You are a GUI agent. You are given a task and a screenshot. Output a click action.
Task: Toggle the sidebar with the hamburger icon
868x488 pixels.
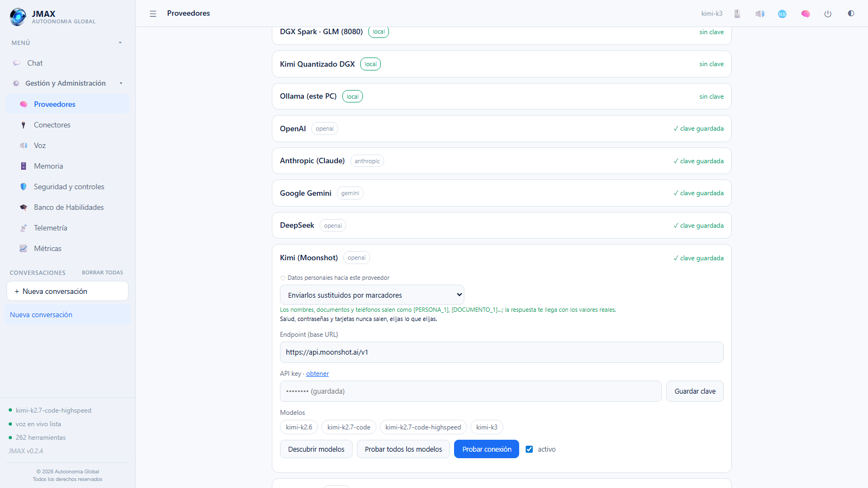tap(153, 14)
